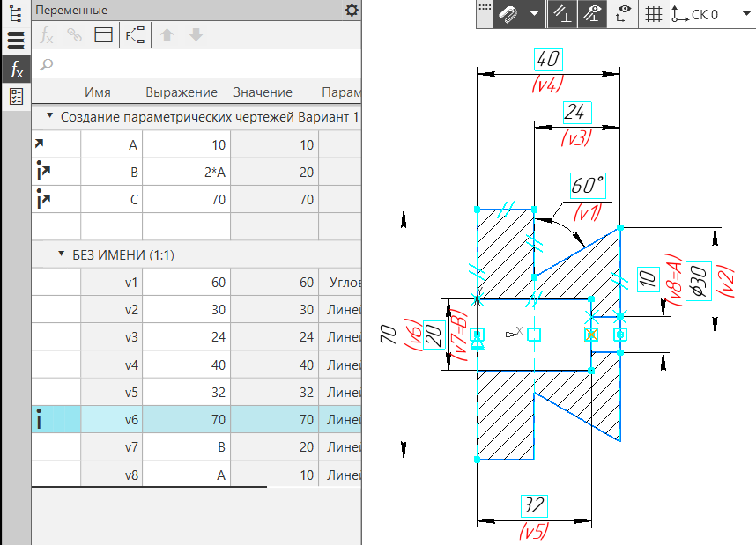Toggle the snapping magnet button
Image resolution: width=756 pixels, height=545 pixels.
coord(508,14)
